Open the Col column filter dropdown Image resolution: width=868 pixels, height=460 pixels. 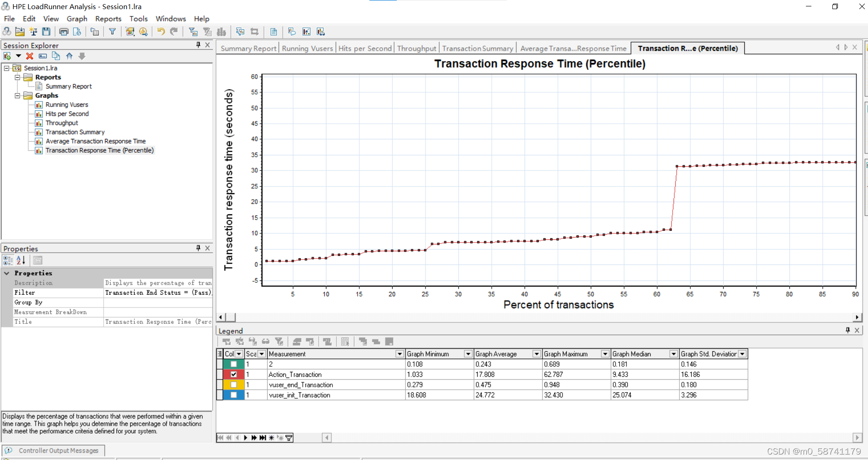click(239, 354)
